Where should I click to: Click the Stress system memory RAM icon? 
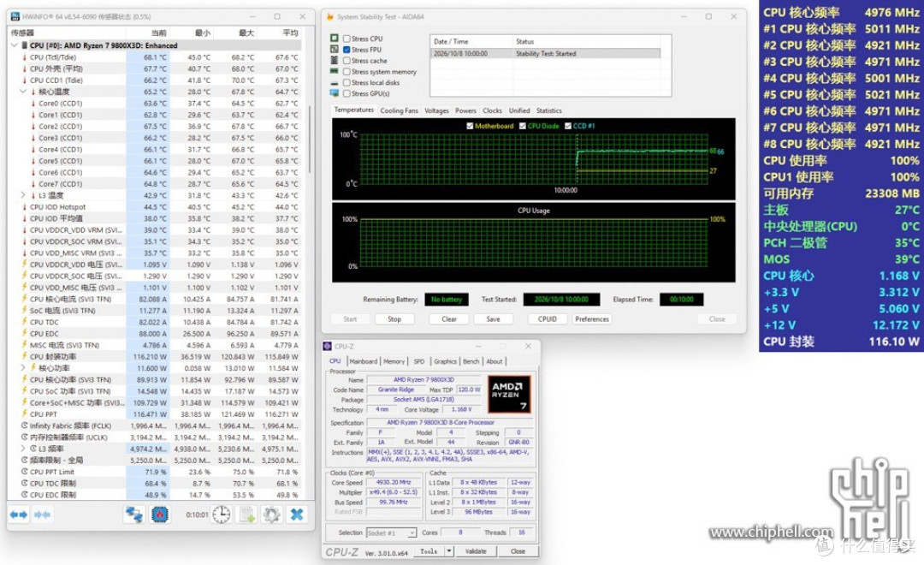(335, 71)
